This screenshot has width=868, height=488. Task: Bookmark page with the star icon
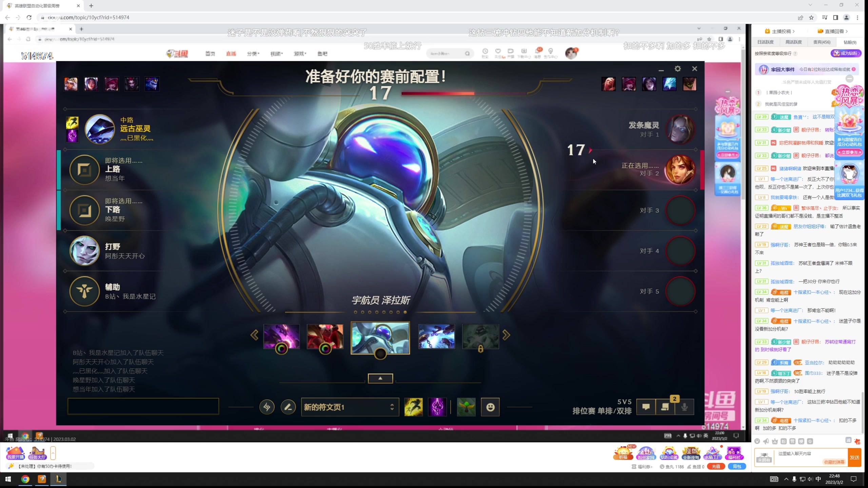(x=811, y=18)
